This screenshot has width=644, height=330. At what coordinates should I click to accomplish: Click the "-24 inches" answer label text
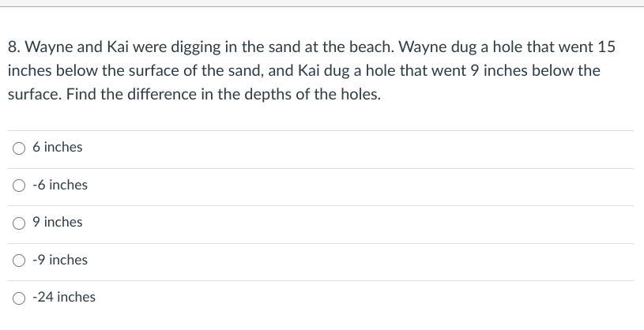[64, 298]
